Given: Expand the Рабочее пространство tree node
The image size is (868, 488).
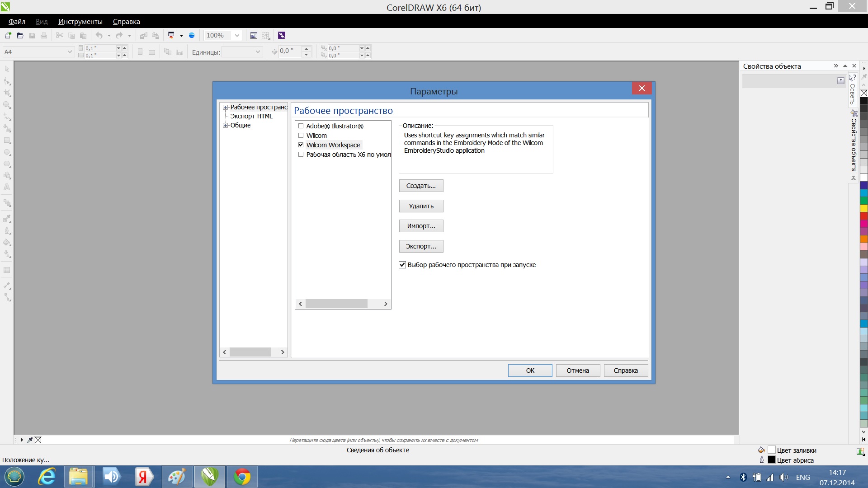Looking at the screenshot, I should point(225,107).
